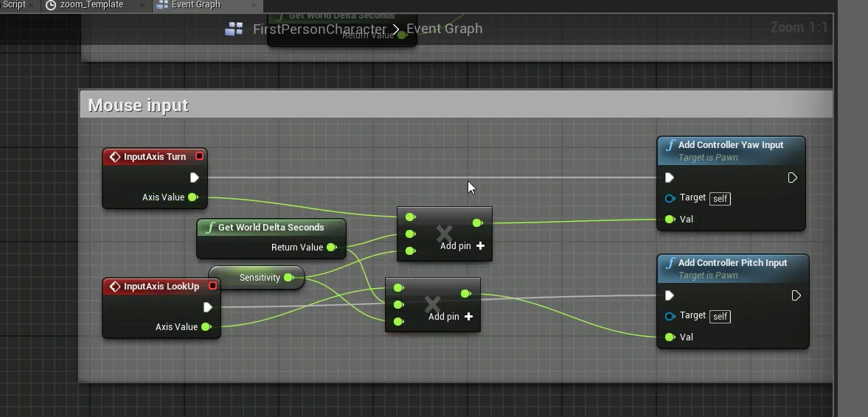Viewport: 868px width, 417px height.
Task: Click Pitch Input exec input pin
Action: [x=670, y=296]
